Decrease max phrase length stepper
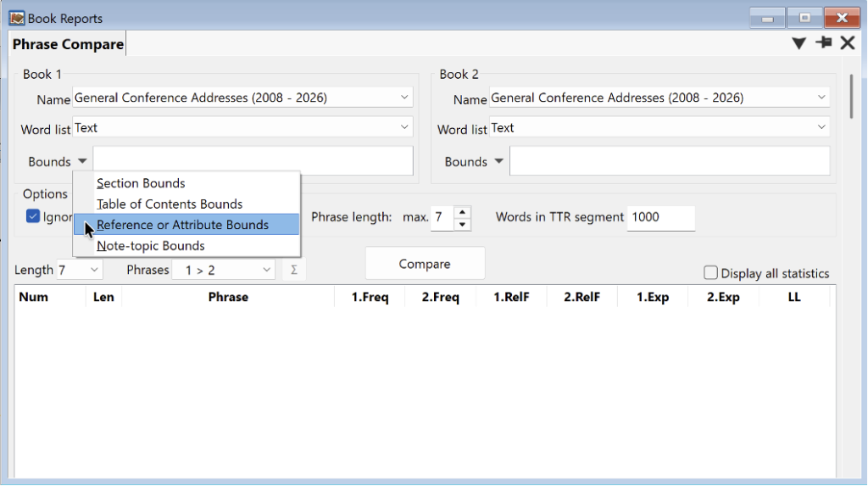The height and width of the screenshot is (486, 868). 462,225
